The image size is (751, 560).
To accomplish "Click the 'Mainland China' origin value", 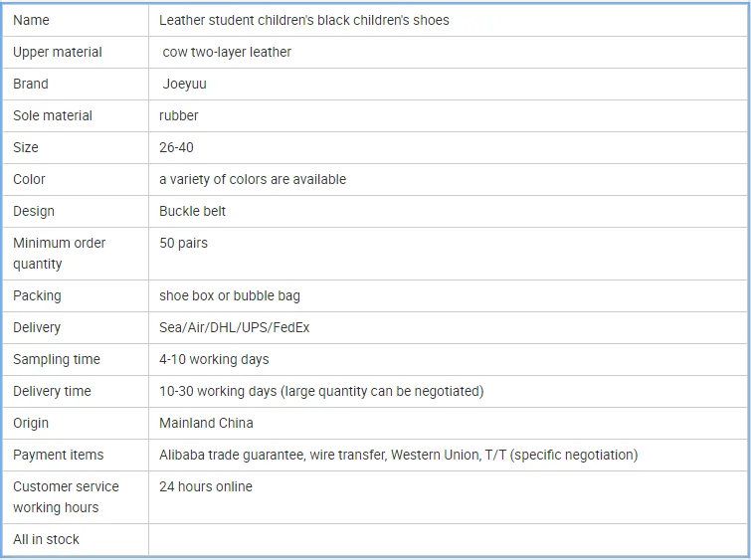I will click(206, 423).
